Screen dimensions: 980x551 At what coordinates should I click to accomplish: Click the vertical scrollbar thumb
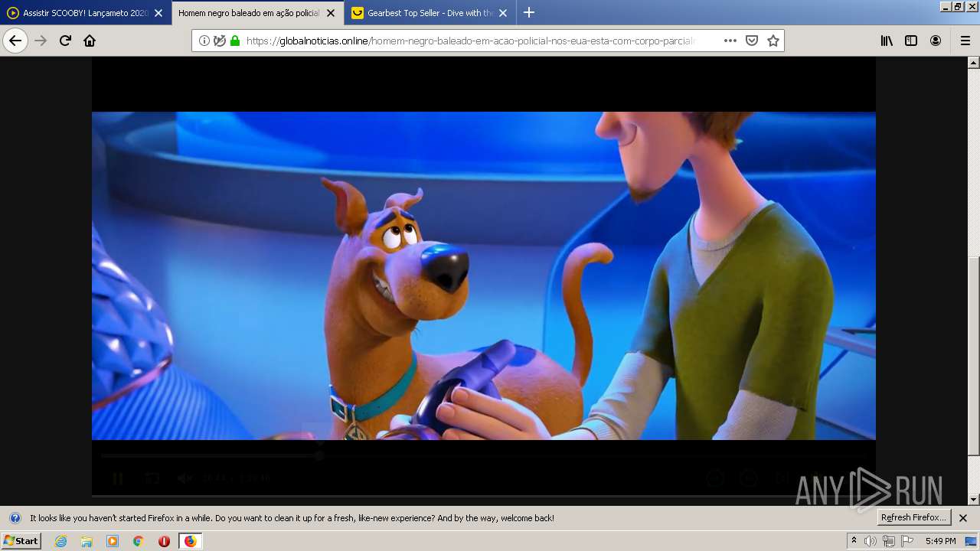(x=973, y=355)
